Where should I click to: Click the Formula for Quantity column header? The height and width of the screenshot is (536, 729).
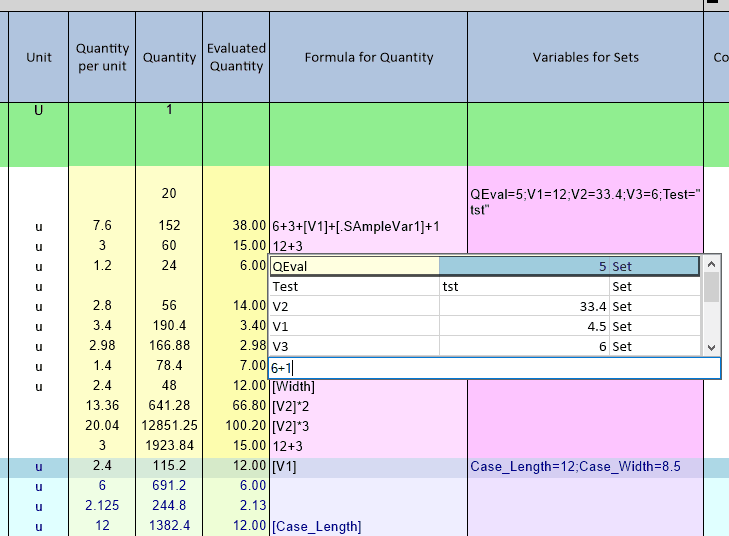click(368, 57)
